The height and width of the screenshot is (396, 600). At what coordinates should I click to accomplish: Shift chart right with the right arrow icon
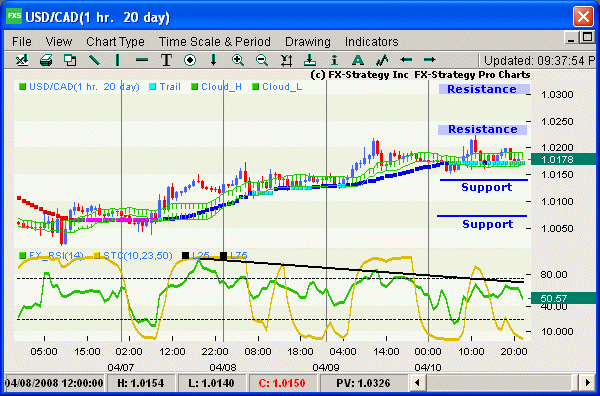point(430,60)
